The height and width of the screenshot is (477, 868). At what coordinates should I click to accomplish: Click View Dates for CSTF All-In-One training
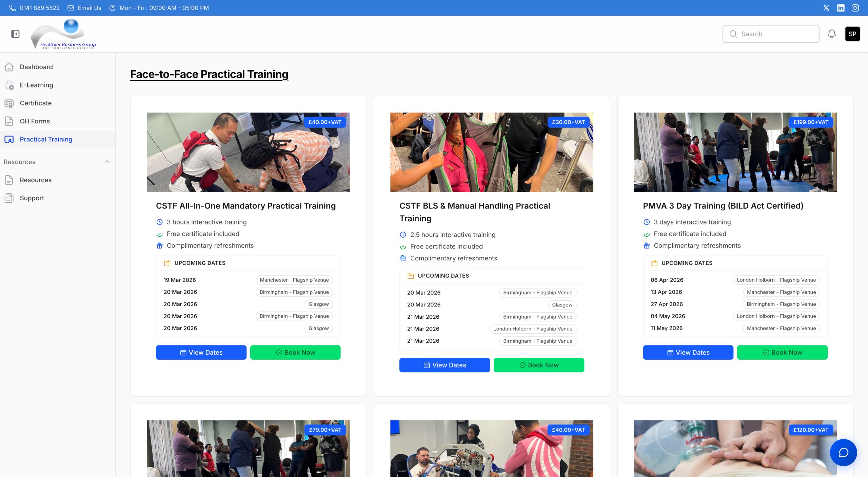click(201, 352)
